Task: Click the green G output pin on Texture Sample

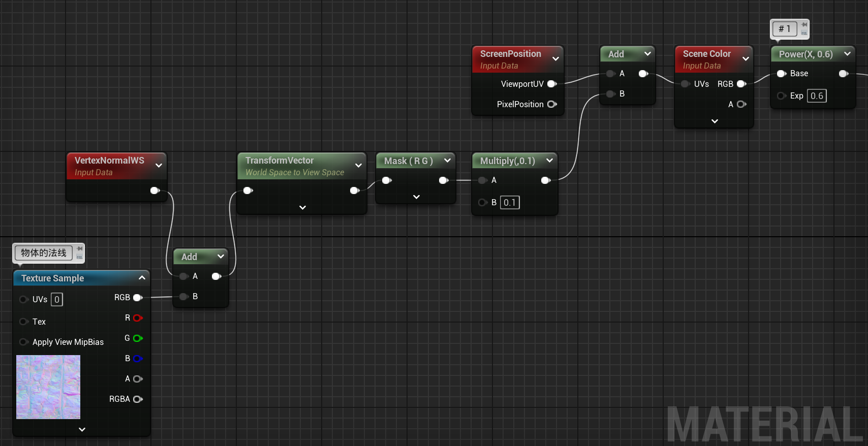Action: pos(137,338)
